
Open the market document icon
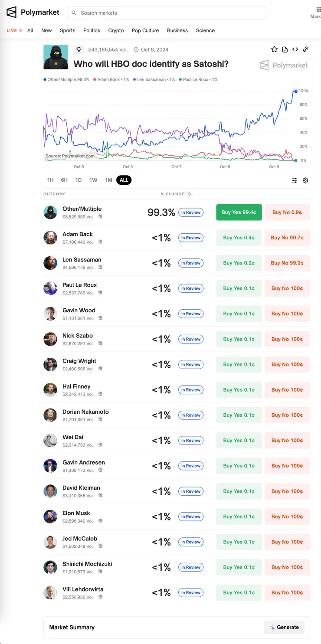[x=285, y=49]
